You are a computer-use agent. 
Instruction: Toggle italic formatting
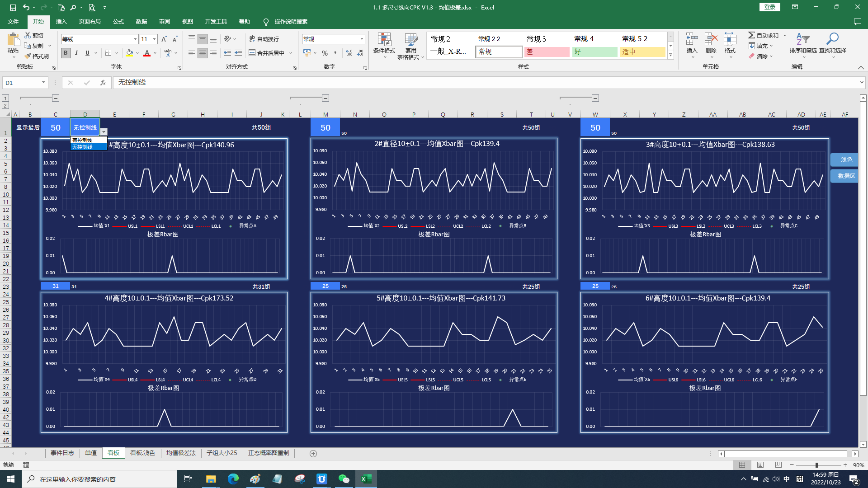[76, 53]
